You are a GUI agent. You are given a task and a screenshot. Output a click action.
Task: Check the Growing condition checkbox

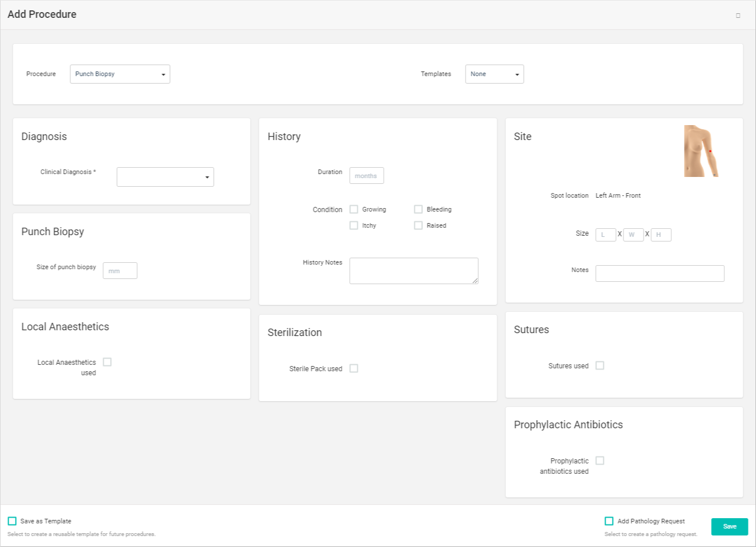pos(354,209)
